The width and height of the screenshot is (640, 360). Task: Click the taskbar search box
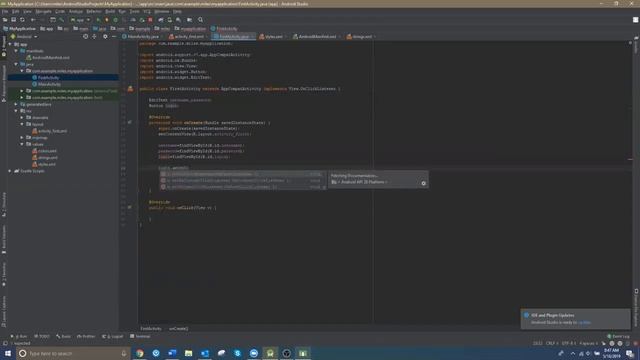pos(73,353)
